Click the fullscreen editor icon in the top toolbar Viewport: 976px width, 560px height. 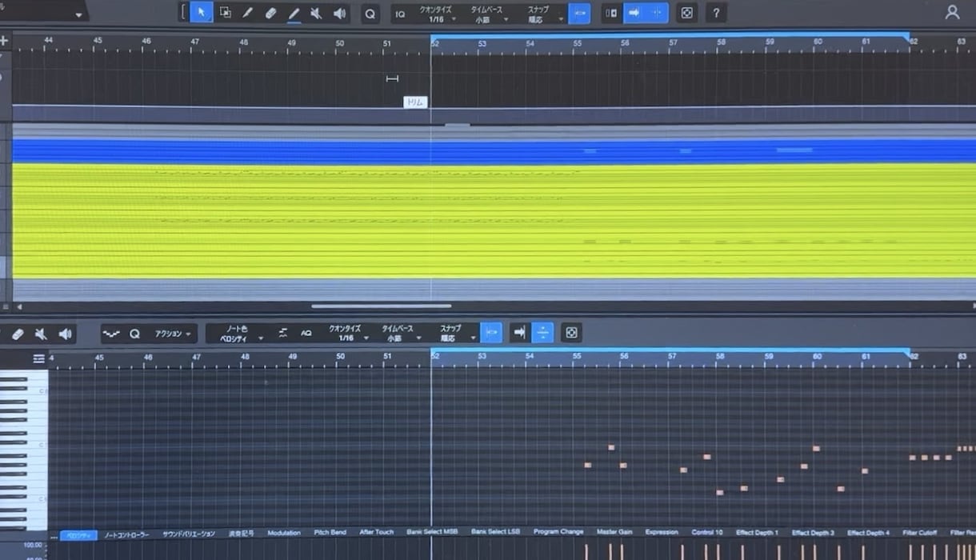pyautogui.click(x=687, y=13)
